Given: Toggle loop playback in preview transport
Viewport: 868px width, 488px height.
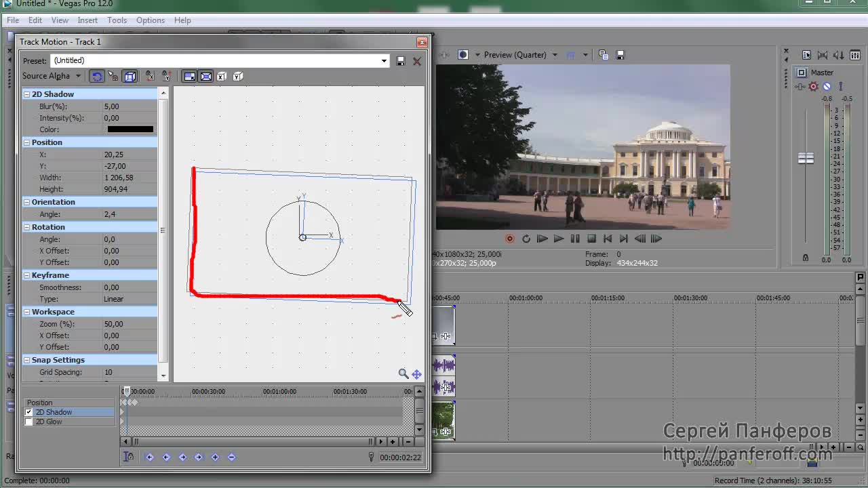Looking at the screenshot, I should pyautogui.click(x=526, y=239).
